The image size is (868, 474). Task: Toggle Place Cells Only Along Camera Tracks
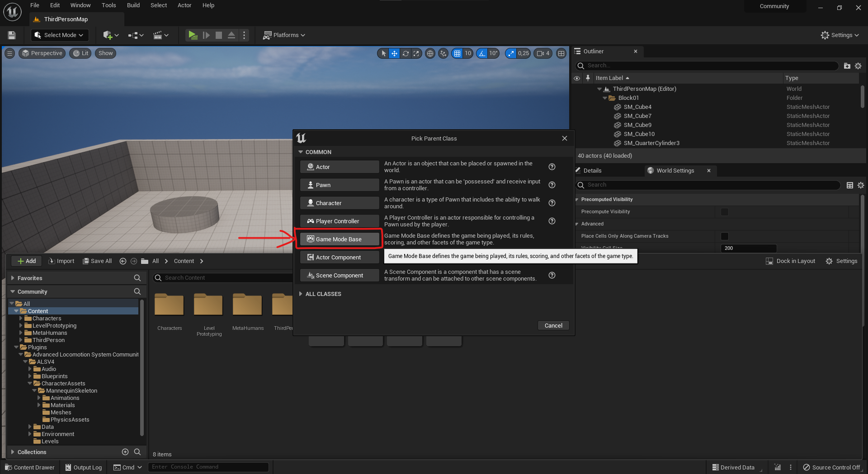[x=725, y=236]
